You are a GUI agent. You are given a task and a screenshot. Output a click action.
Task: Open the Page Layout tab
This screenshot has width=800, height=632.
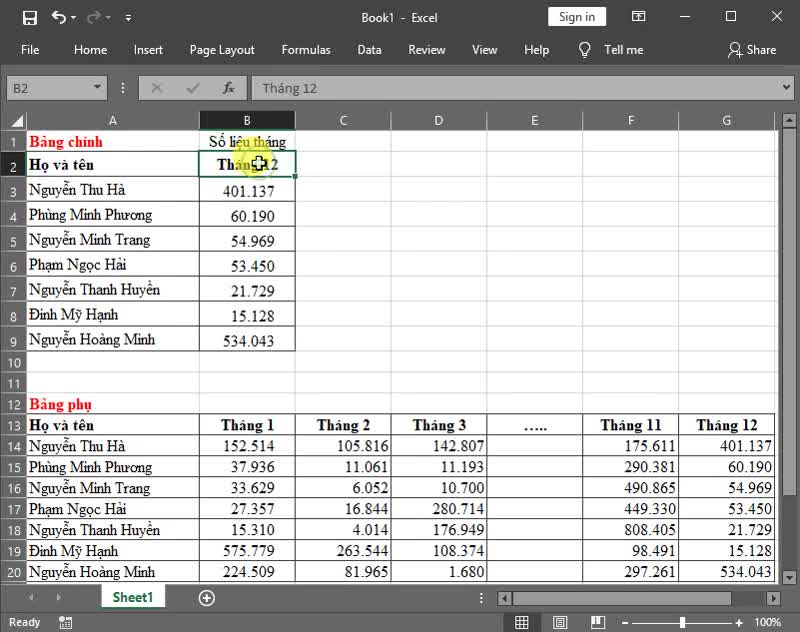point(222,49)
